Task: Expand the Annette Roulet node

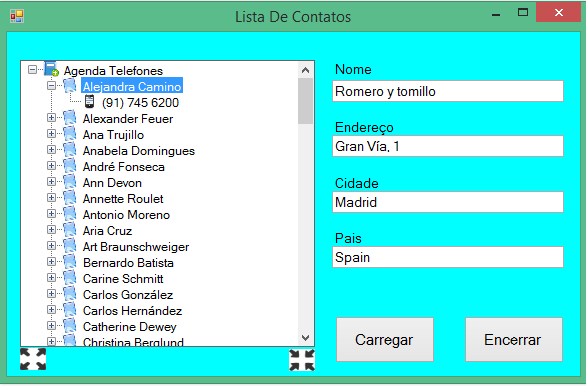Action: (x=52, y=198)
